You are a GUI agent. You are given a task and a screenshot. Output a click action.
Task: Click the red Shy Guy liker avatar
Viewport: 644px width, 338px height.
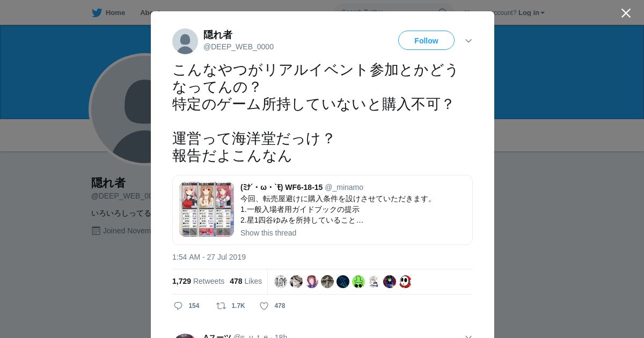[405, 282]
